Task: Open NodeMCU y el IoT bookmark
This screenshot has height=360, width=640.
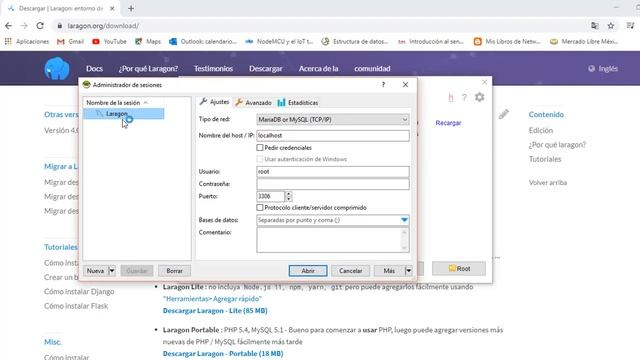Action: tap(279, 41)
